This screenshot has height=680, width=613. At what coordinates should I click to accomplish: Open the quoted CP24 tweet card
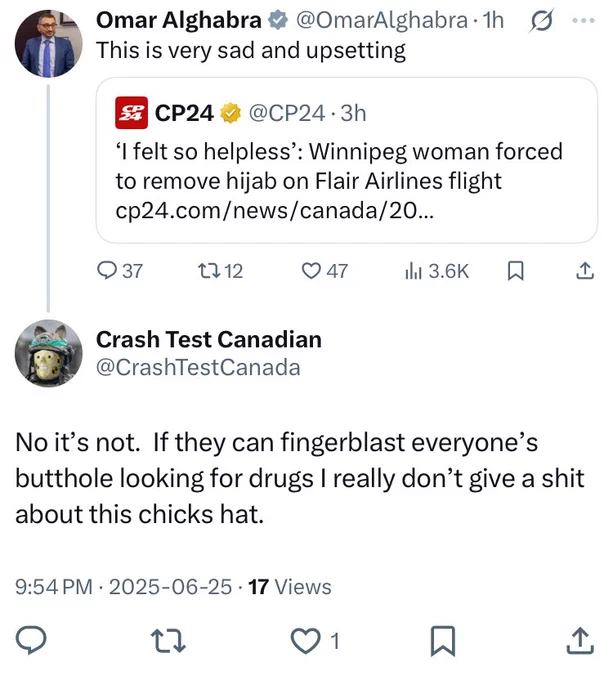coord(346,160)
